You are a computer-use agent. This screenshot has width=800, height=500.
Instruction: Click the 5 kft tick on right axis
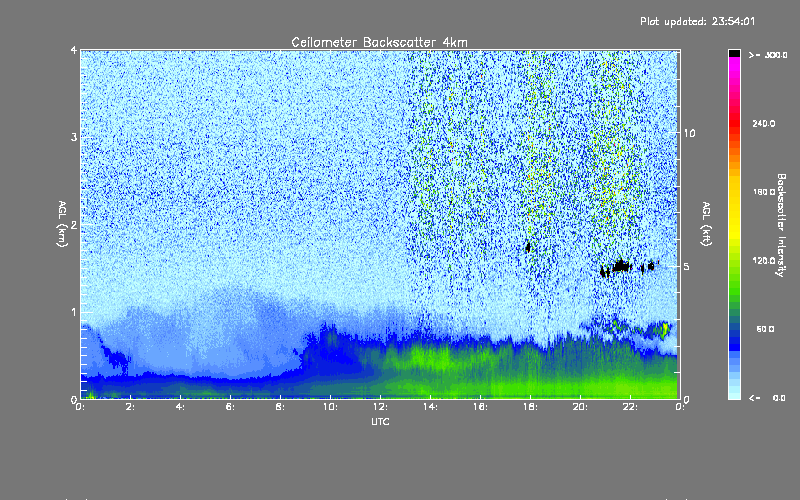pos(687,266)
